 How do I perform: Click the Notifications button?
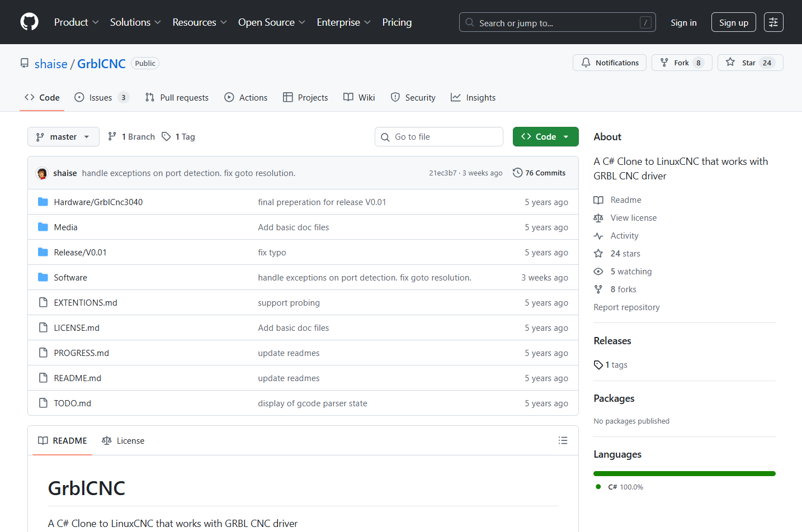pyautogui.click(x=610, y=63)
